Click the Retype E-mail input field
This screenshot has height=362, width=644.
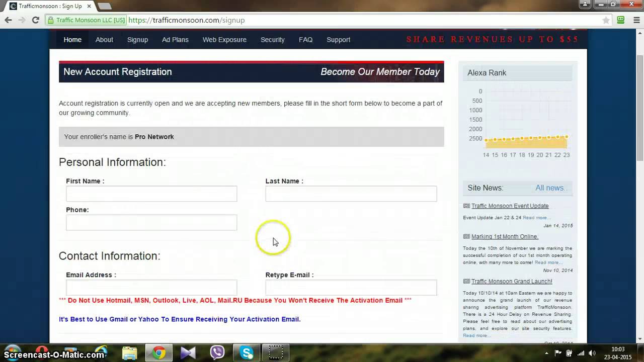click(351, 288)
